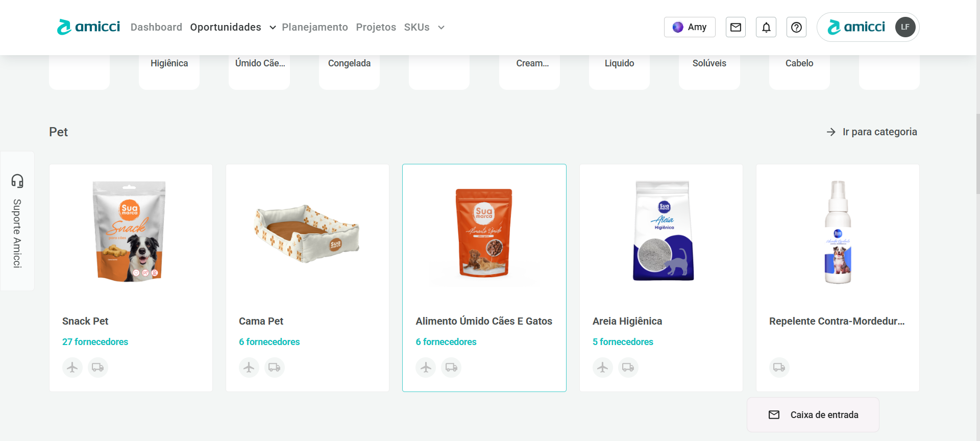Image resolution: width=980 pixels, height=441 pixels.
Task: Open the mail envelope icon in header
Action: (736, 27)
